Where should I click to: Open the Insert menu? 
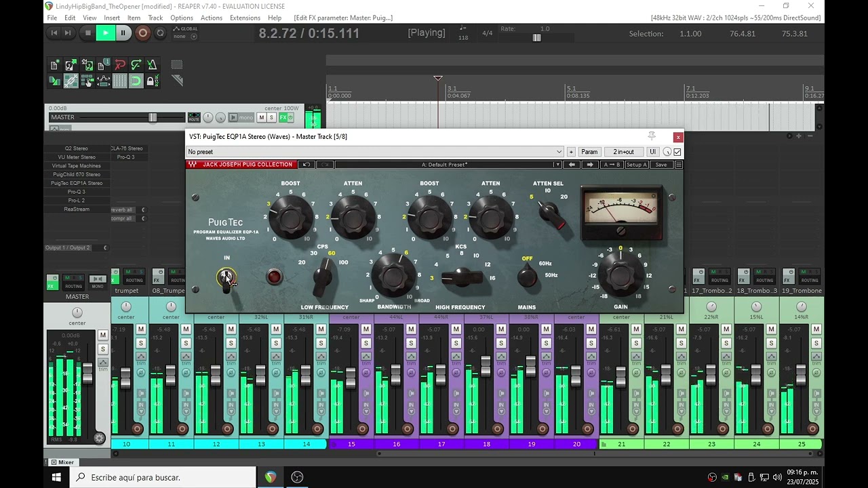(112, 18)
